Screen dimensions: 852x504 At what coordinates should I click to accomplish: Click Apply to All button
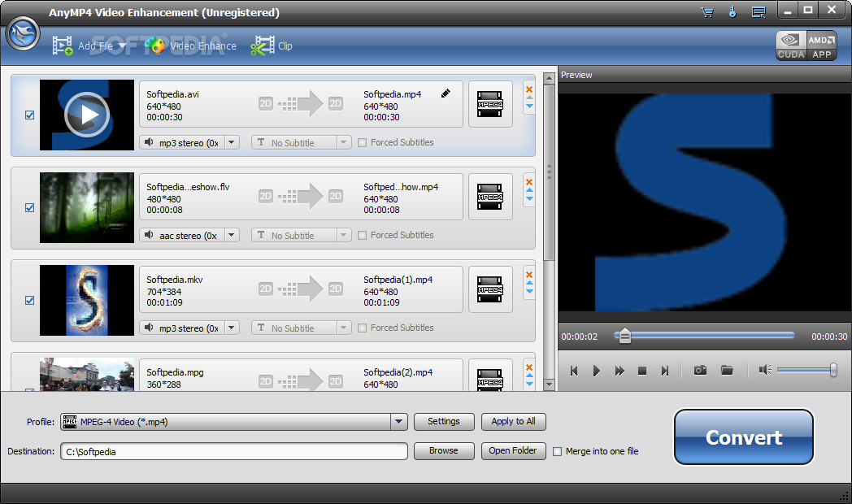[x=514, y=421]
